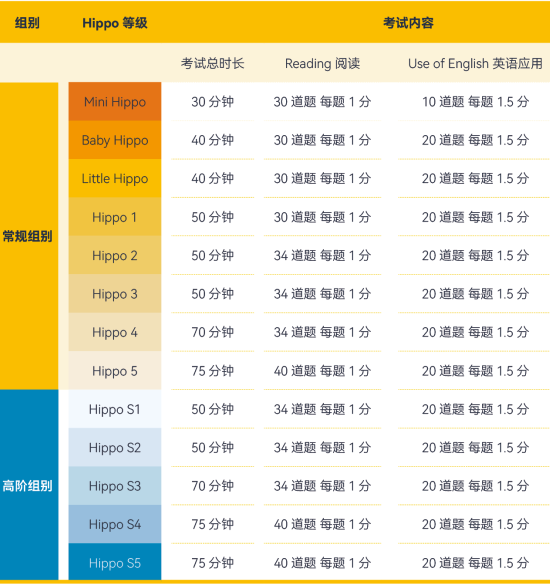550x584 pixels.
Task: Select the Hippo 3 level cell
Action: [x=115, y=294]
